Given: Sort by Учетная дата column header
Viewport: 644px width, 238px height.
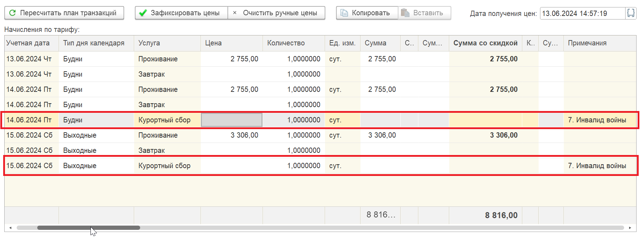Looking at the screenshot, I should [x=32, y=43].
